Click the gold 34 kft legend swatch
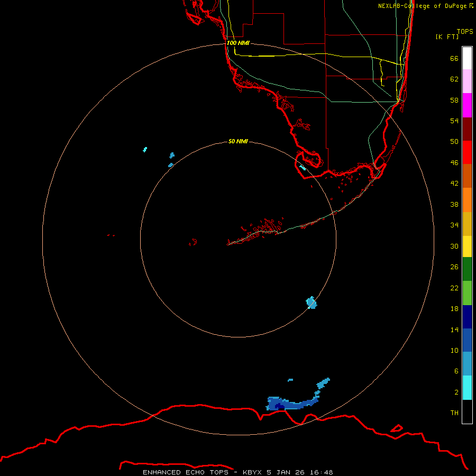 point(467,224)
